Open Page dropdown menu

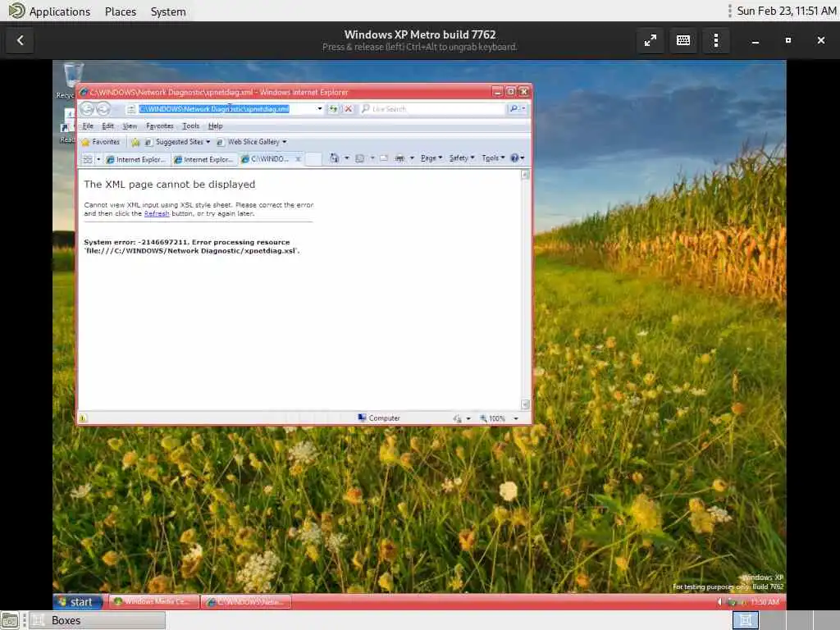431,158
